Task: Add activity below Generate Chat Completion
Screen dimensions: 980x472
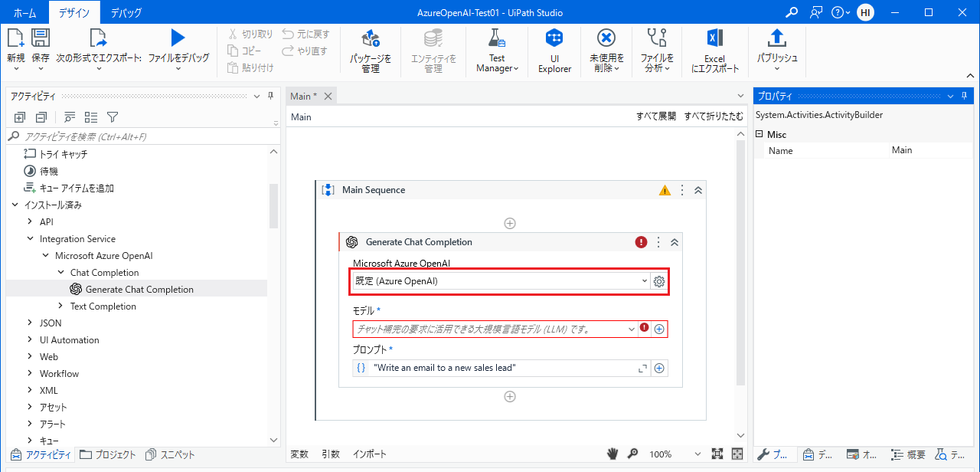Action: coord(510,396)
